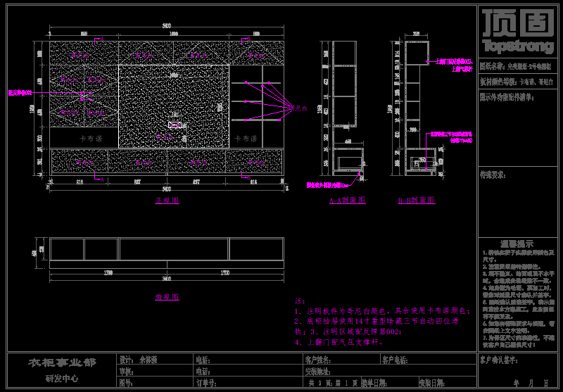Screen dimensions: 563x392
Task: Click the left 卡布诺 label in the drawing
Action: (x=91, y=139)
